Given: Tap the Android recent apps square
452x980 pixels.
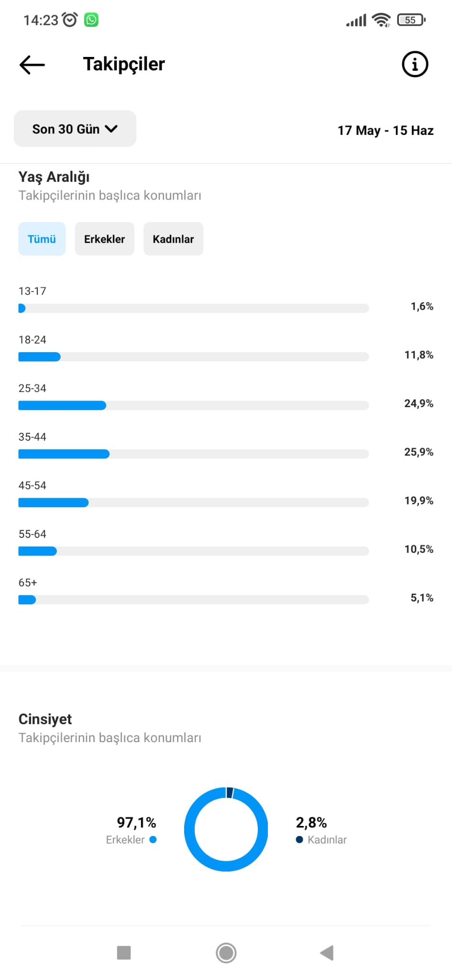Looking at the screenshot, I should pos(124,952).
